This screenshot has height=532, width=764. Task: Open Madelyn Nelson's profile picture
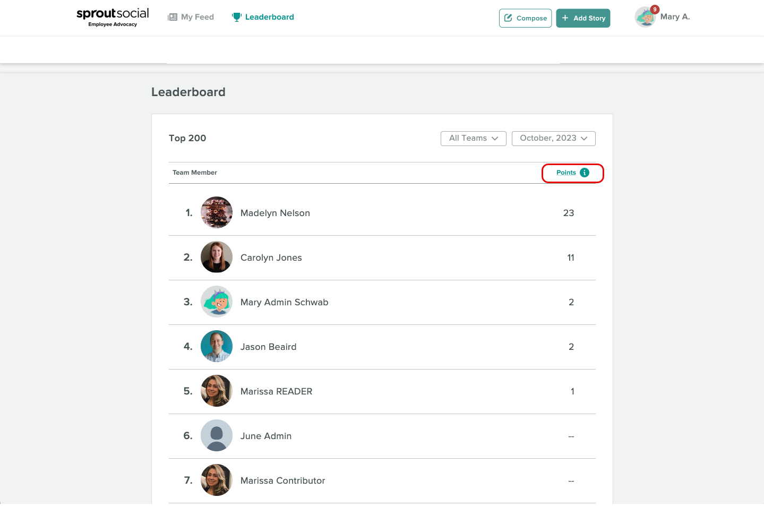click(x=217, y=212)
